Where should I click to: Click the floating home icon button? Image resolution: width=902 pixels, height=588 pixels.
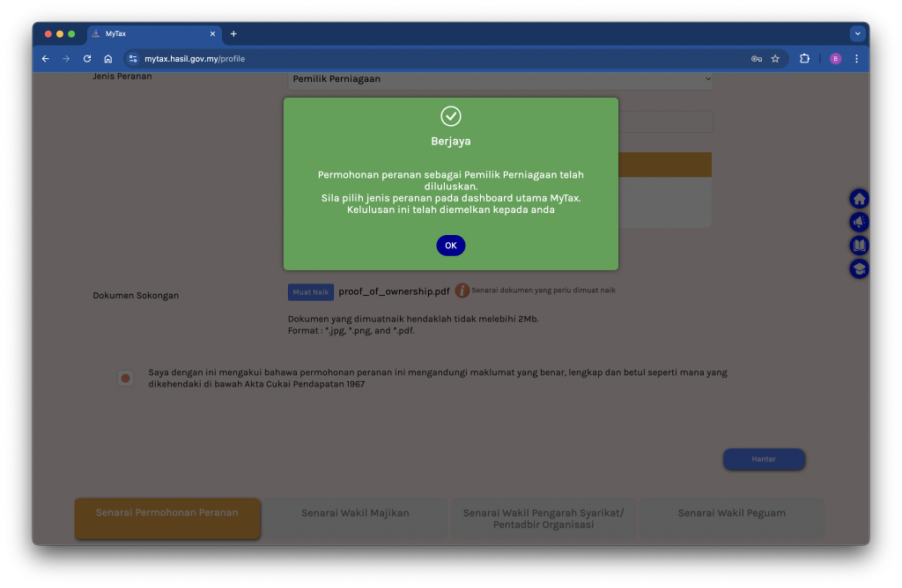[859, 199]
